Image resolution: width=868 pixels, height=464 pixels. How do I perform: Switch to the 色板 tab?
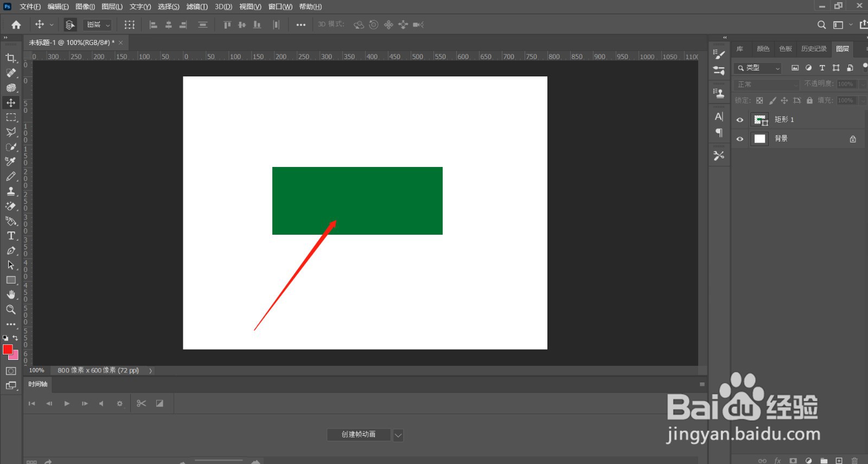[x=786, y=49]
